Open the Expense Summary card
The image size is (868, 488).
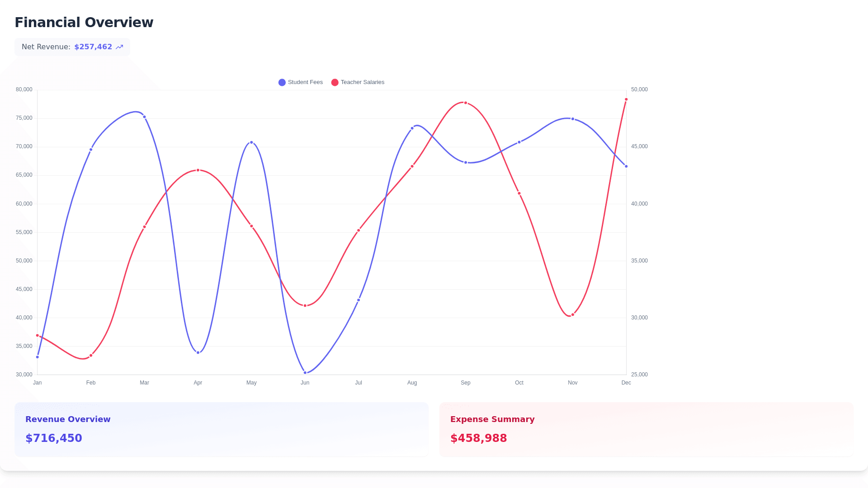tap(646, 429)
